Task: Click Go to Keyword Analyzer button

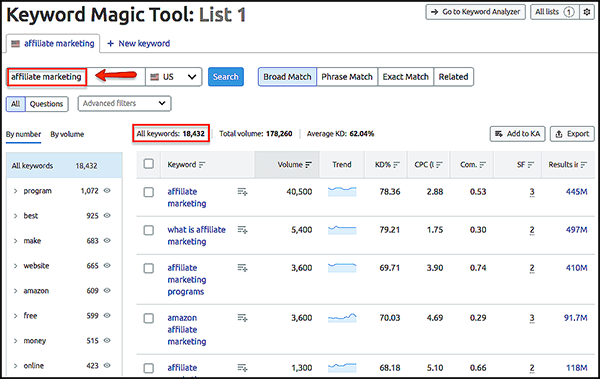Action: point(476,12)
